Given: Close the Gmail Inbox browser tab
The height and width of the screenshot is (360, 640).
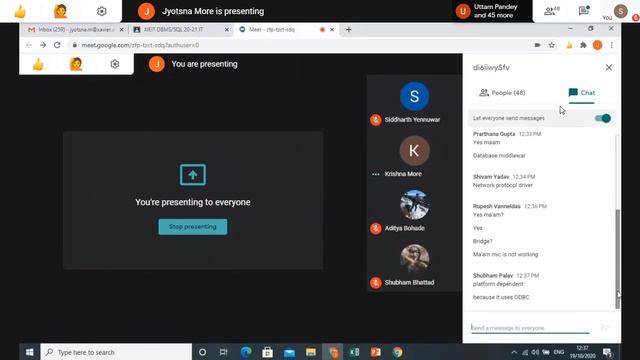Looking at the screenshot, I should (x=121, y=30).
